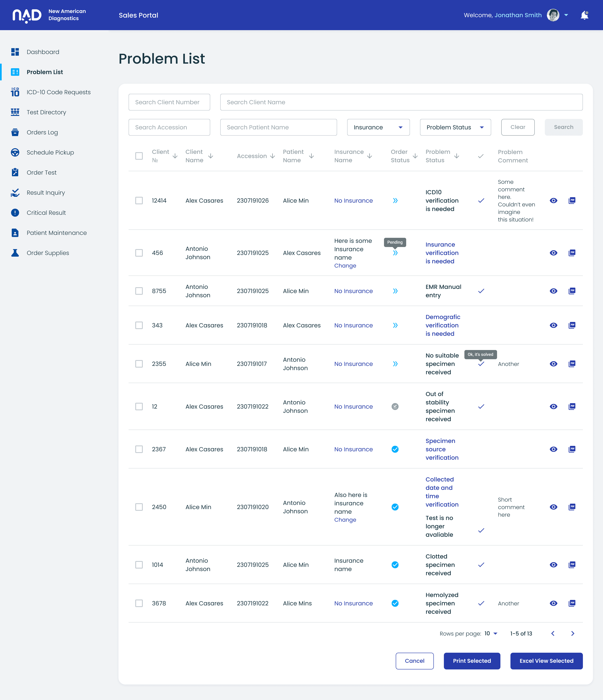The width and height of the screenshot is (603, 700).
Task: Open PDF icon for client 3678
Action: click(572, 603)
